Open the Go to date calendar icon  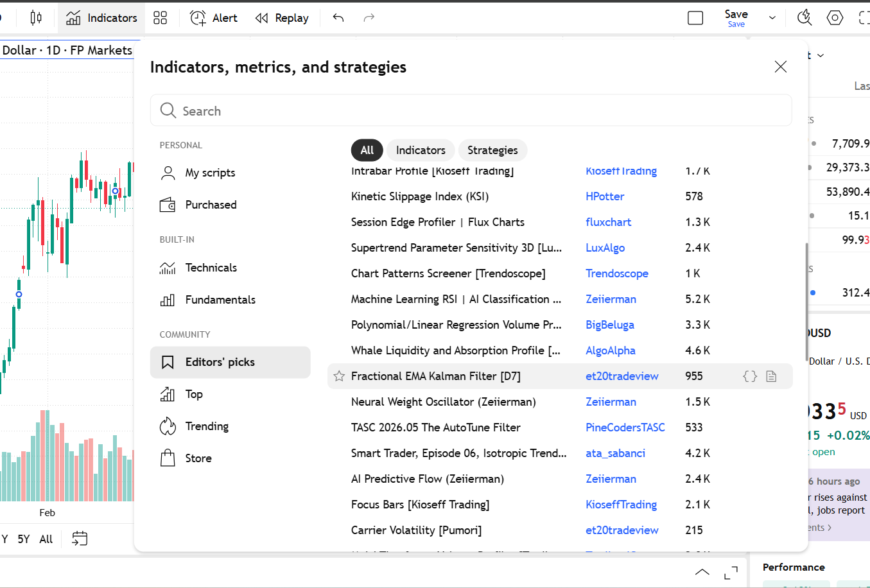click(x=80, y=539)
